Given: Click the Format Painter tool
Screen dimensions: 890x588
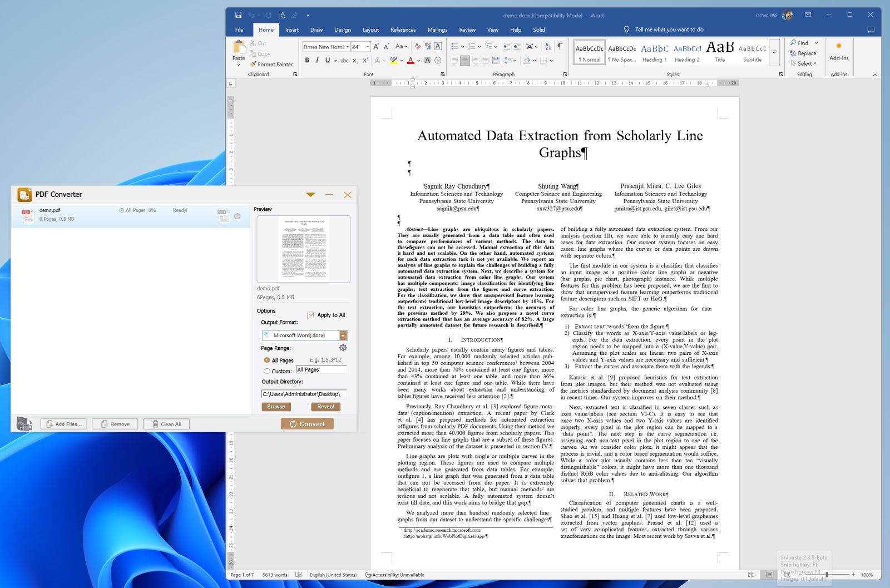Looking at the screenshot, I should coord(271,65).
